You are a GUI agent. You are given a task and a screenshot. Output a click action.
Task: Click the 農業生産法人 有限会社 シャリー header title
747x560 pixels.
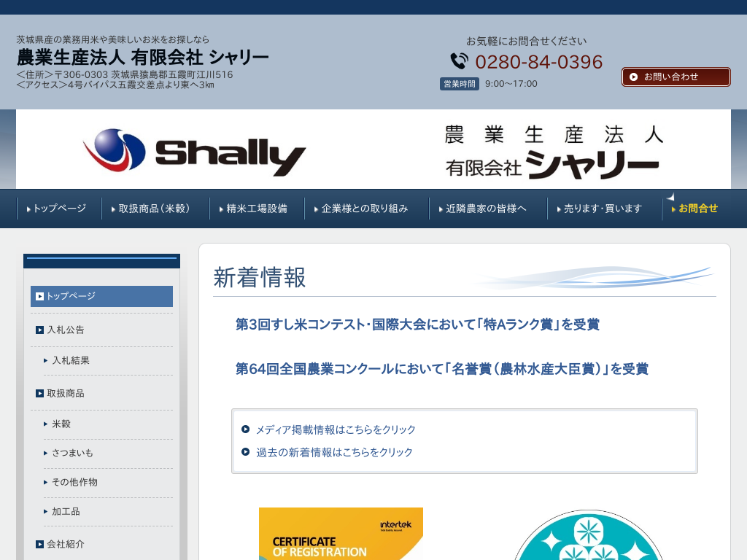pos(143,58)
